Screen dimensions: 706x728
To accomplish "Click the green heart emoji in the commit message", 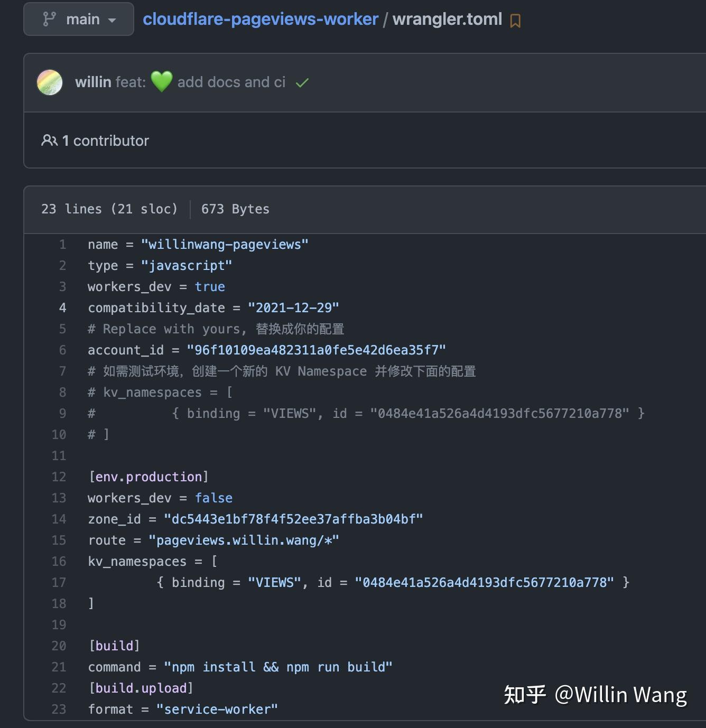I will coord(162,82).
